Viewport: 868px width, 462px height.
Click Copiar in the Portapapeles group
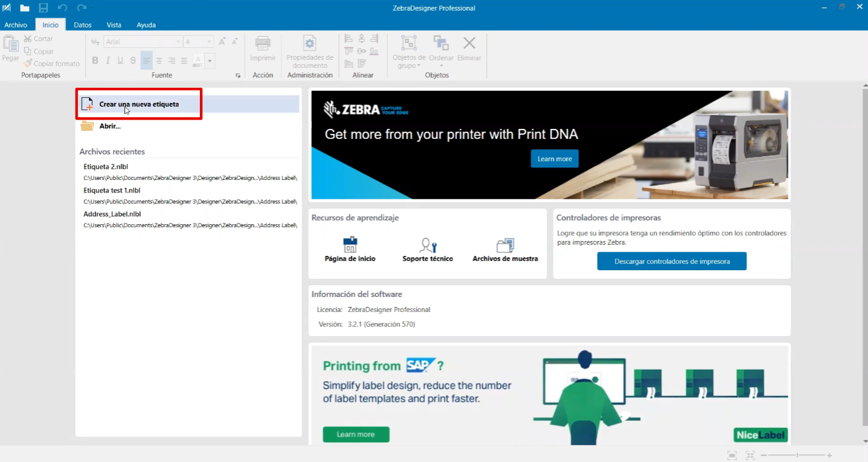(x=39, y=51)
